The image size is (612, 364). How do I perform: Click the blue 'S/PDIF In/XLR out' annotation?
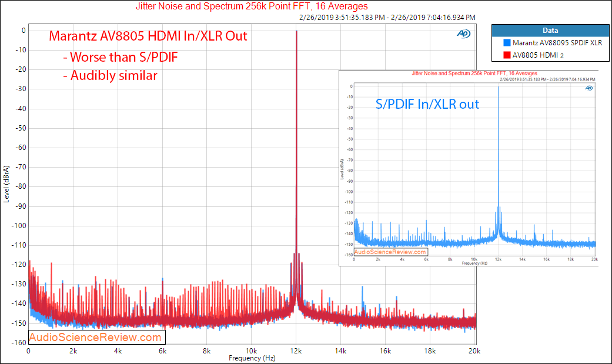point(427,104)
